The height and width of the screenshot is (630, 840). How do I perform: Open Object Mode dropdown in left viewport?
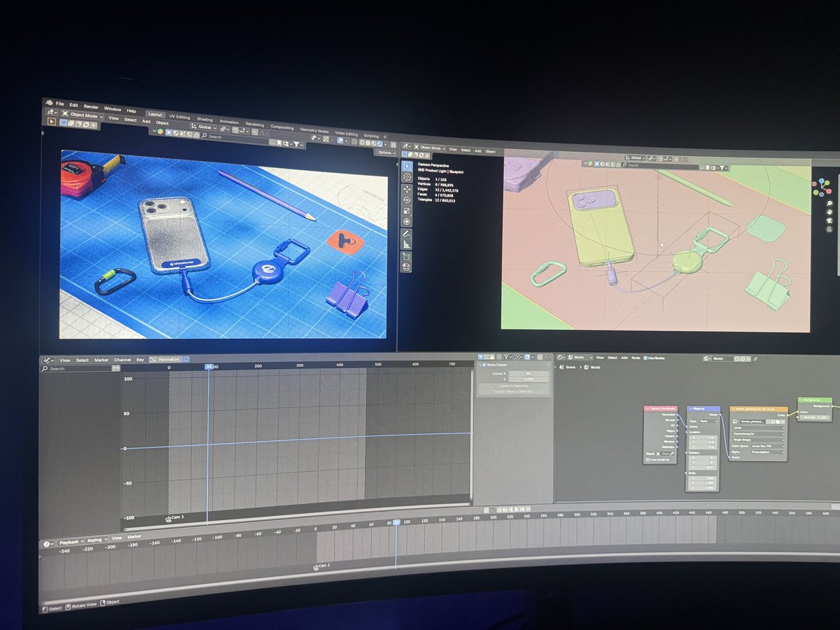[x=82, y=115]
